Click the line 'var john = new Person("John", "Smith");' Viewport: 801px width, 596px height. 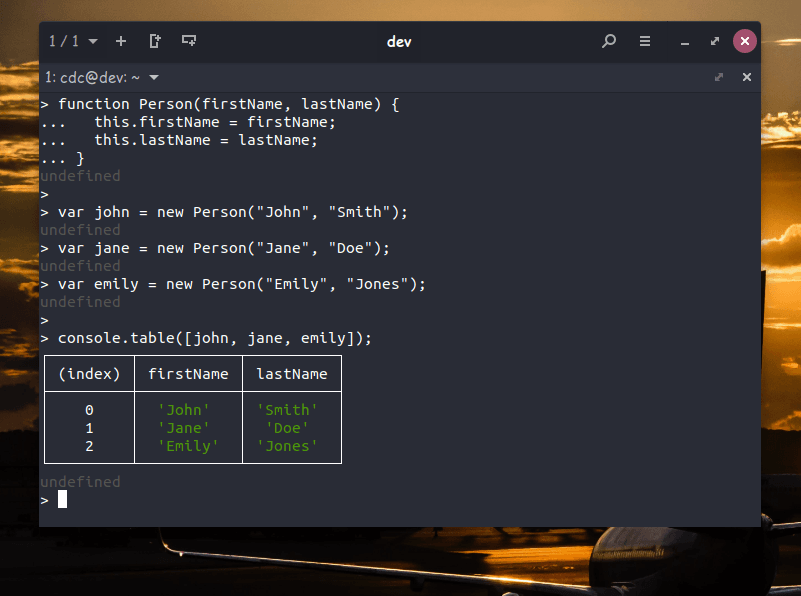[x=233, y=212]
